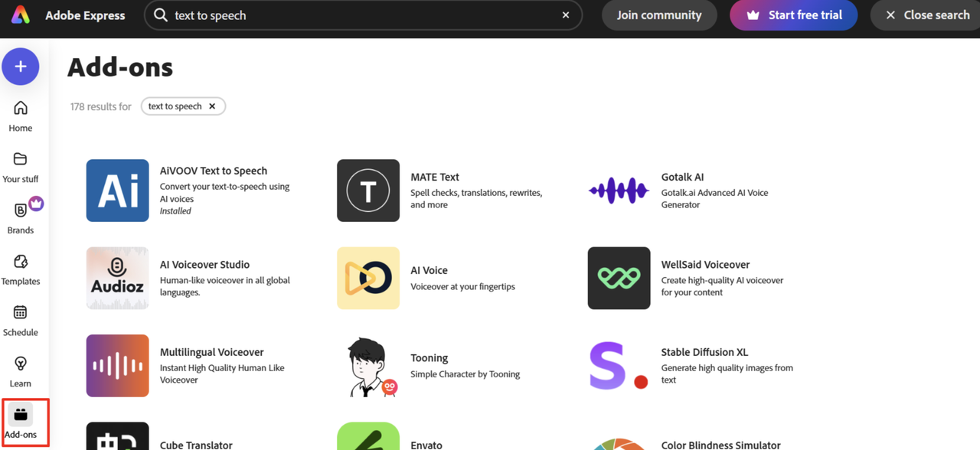Open Add-ons in the sidebar

[21, 423]
